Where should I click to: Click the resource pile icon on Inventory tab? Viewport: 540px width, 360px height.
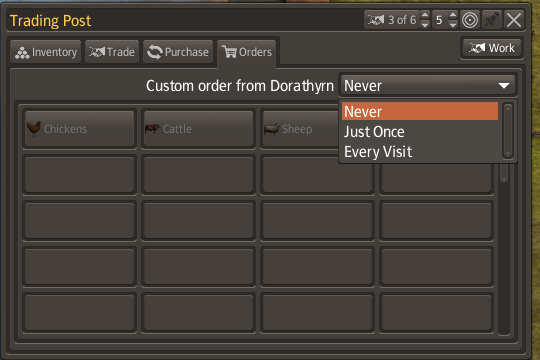coord(22,53)
